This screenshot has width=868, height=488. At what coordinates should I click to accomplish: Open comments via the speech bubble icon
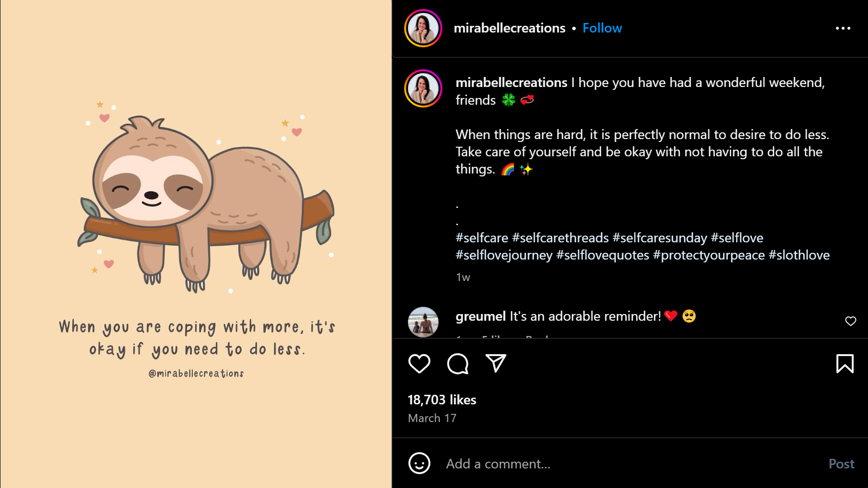(x=457, y=364)
